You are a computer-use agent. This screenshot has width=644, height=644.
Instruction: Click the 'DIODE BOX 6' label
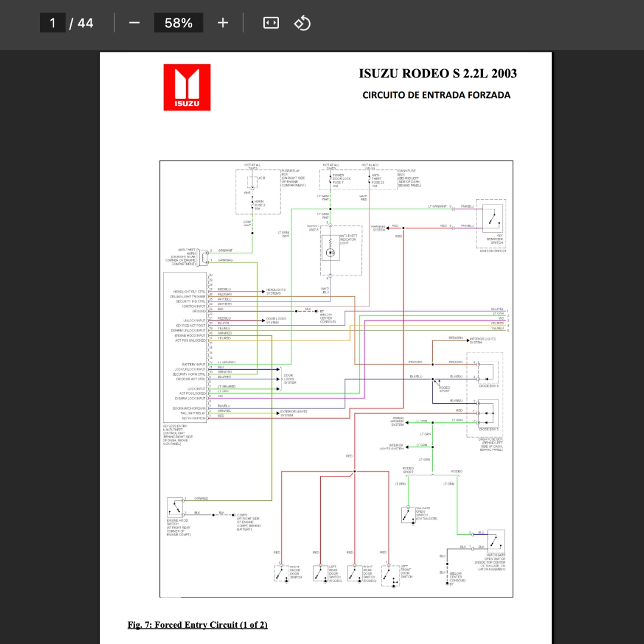coord(489,386)
